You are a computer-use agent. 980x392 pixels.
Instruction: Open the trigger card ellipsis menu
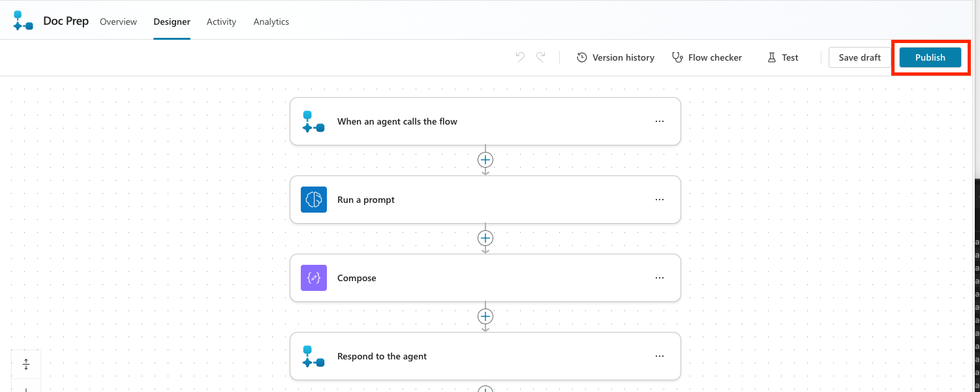tap(660, 121)
